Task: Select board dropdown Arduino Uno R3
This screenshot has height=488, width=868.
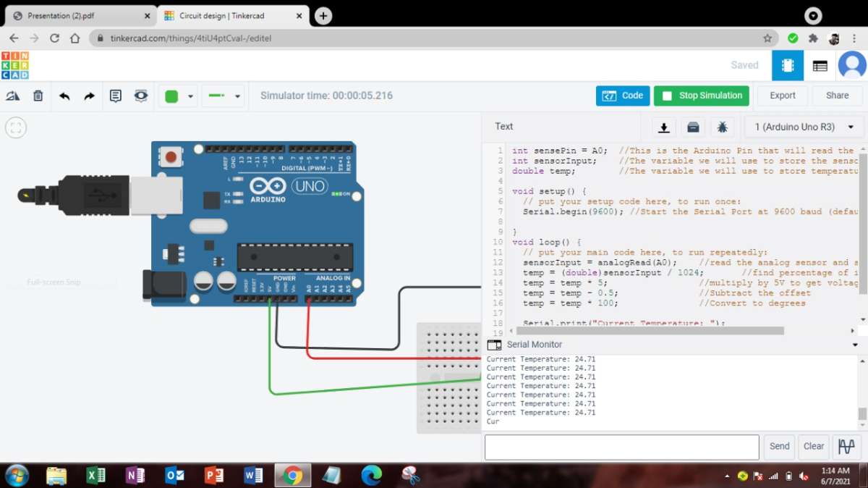Action: pyautogui.click(x=804, y=127)
